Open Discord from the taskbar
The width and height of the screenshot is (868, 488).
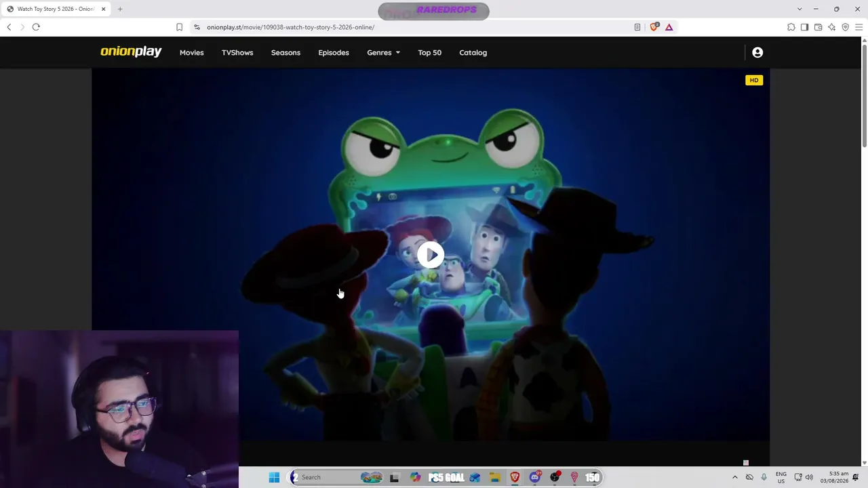pos(535,477)
